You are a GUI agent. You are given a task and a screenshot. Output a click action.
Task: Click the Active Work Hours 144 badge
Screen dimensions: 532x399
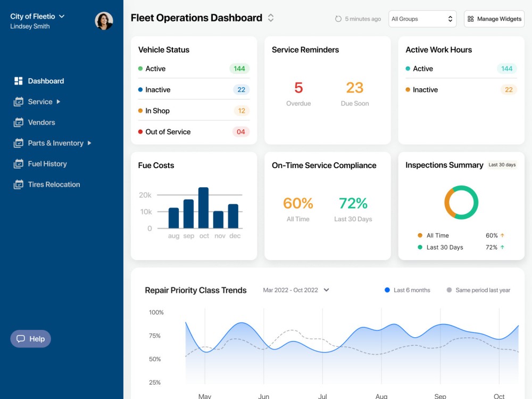pyautogui.click(x=507, y=69)
